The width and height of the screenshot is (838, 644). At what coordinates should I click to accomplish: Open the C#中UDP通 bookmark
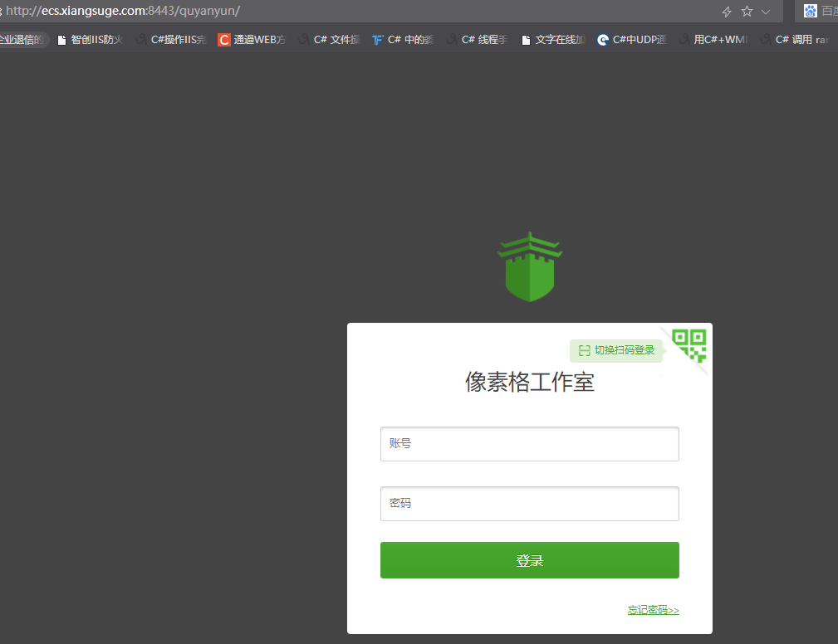(x=631, y=39)
